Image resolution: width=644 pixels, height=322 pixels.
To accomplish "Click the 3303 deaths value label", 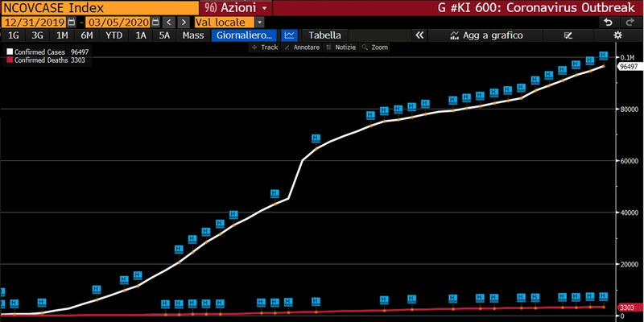I will (629, 308).
